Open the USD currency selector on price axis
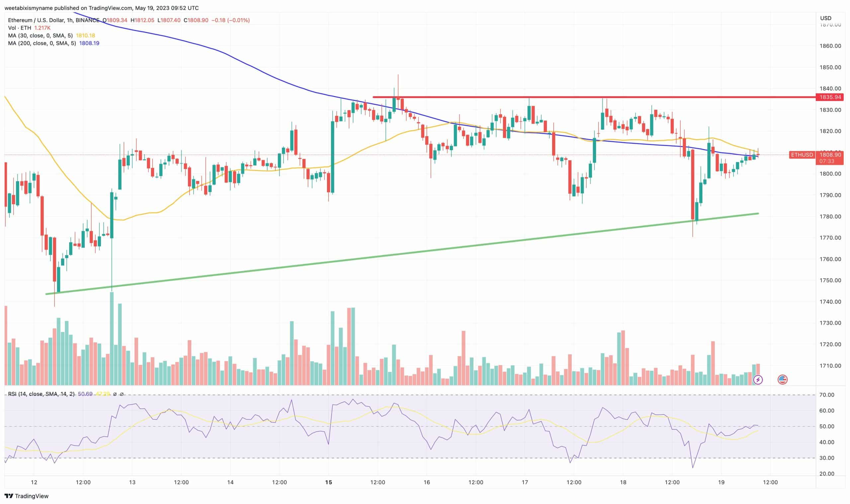The image size is (850, 504). pyautogui.click(x=826, y=18)
